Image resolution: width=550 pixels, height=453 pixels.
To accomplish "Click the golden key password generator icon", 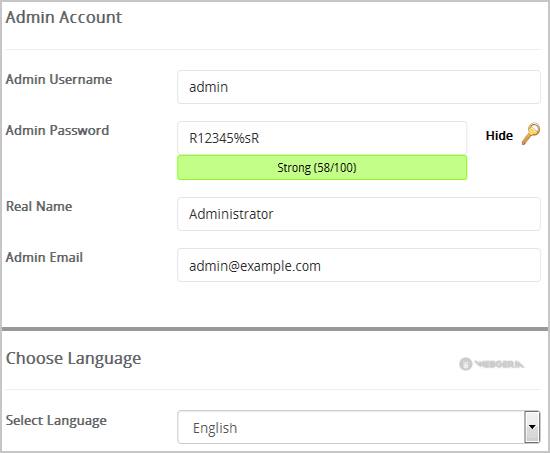I will pos(531,134).
